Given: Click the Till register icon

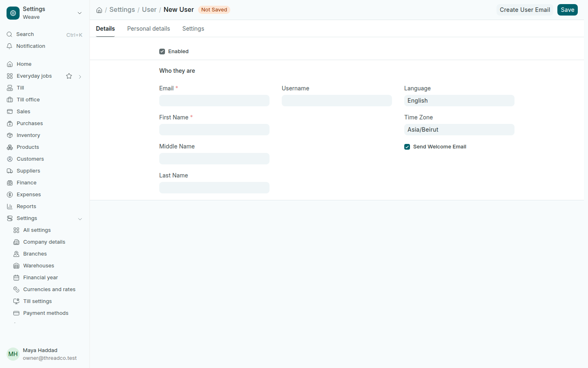Looking at the screenshot, I should (10, 88).
